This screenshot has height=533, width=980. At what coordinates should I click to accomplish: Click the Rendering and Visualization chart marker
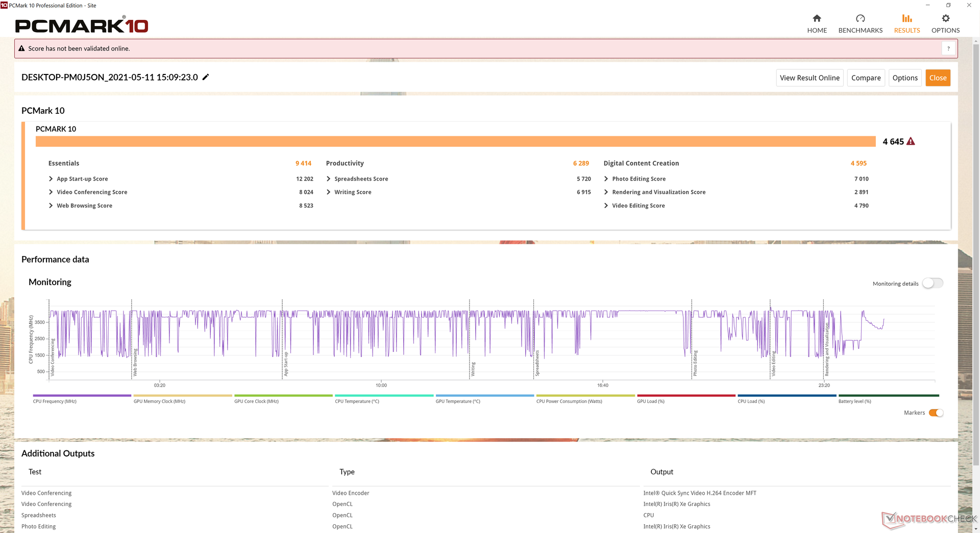[x=827, y=349]
